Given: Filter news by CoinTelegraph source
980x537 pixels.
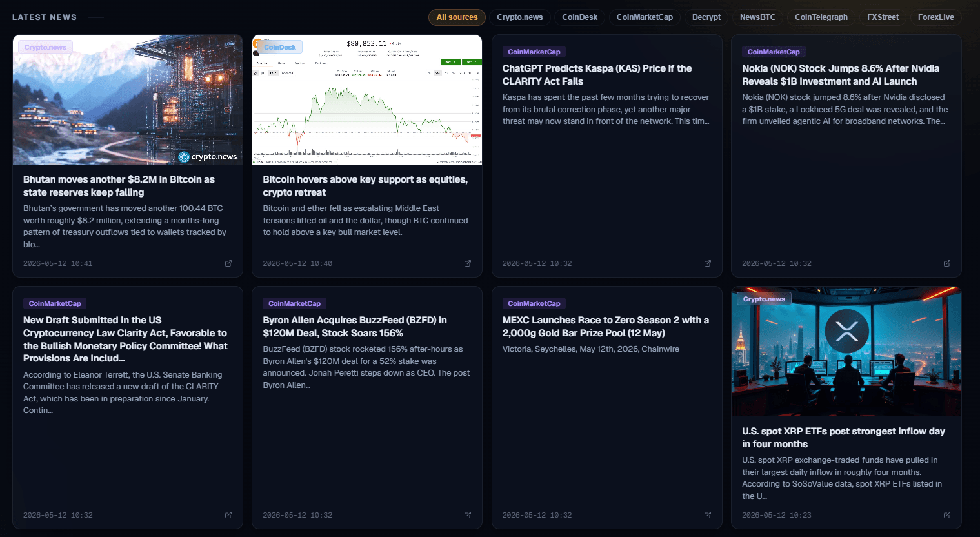Looking at the screenshot, I should tap(821, 17).
